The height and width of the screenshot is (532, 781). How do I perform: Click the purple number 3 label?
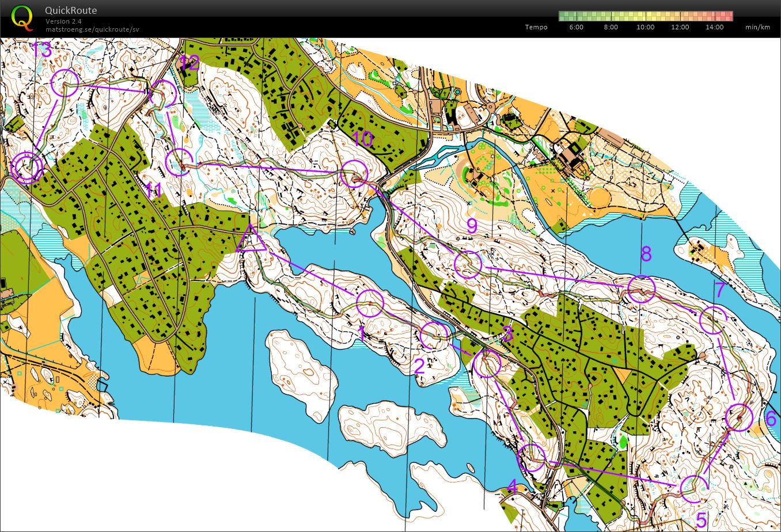[507, 333]
